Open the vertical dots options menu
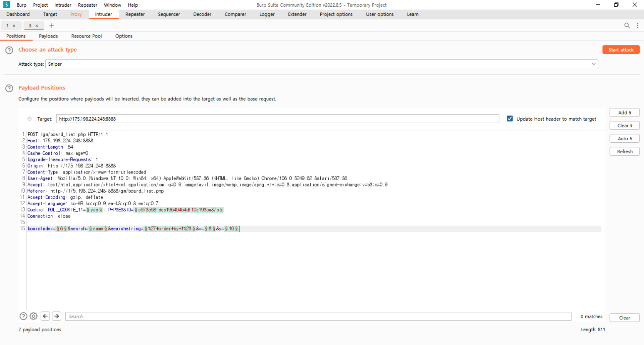 [638, 25]
